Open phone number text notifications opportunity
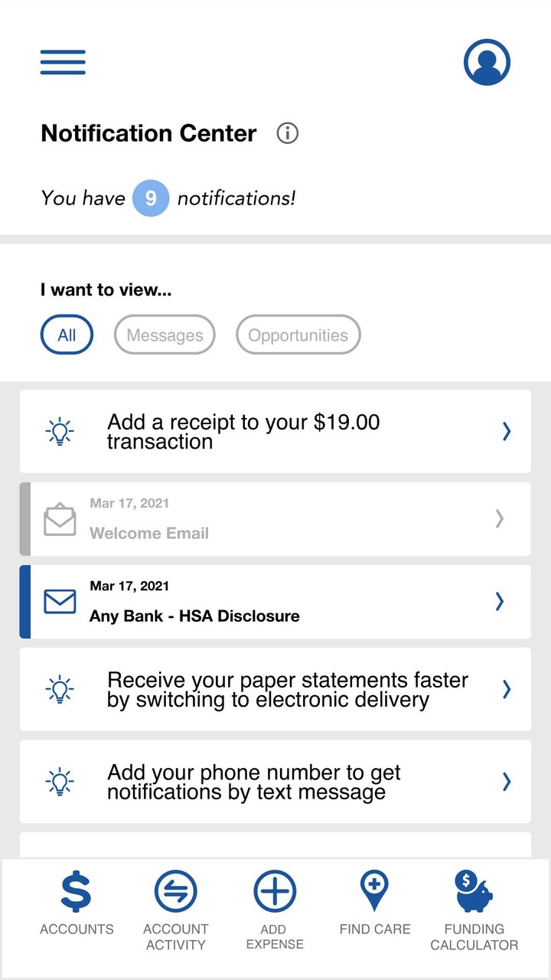The height and width of the screenshot is (980, 551). click(x=275, y=782)
